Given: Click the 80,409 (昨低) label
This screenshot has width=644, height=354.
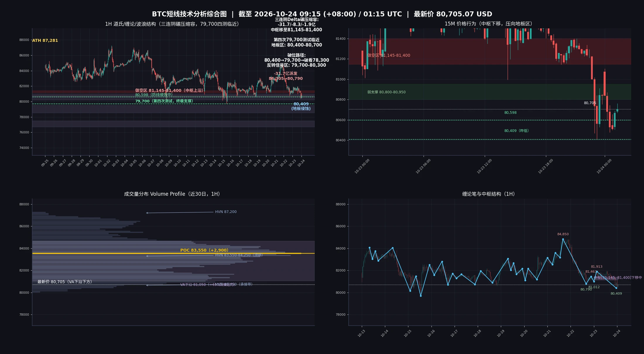Looking at the screenshot, I should [516, 131].
